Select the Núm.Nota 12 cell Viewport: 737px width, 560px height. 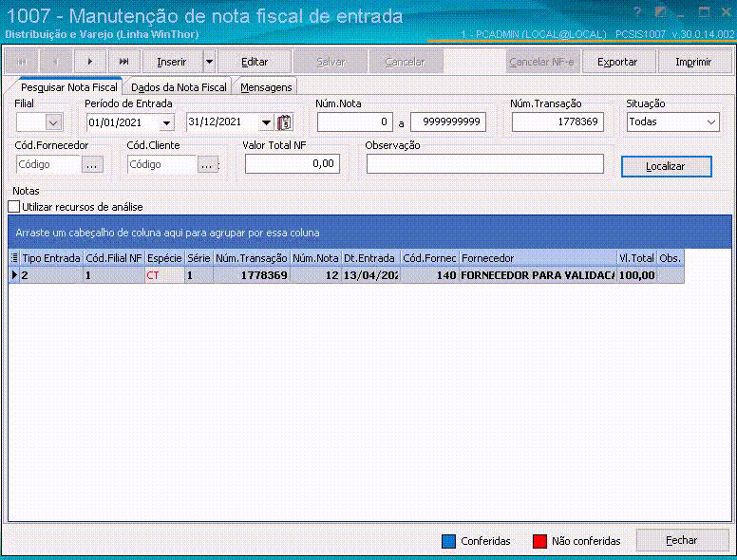click(x=316, y=275)
